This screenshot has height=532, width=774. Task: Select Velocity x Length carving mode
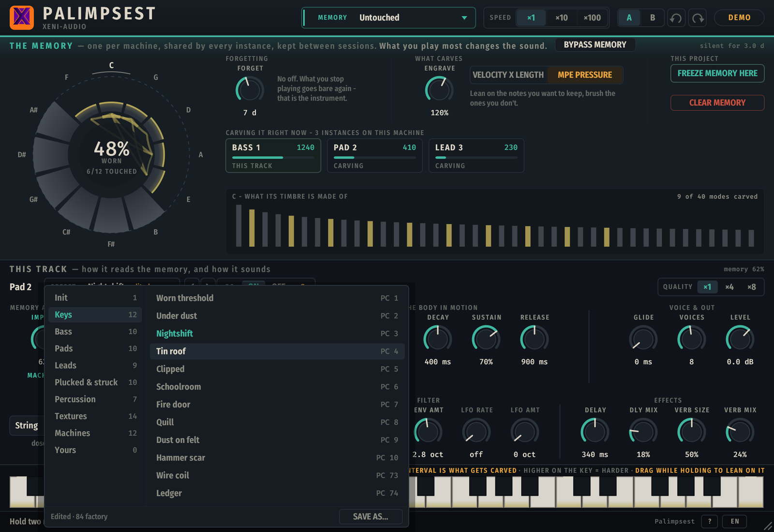(508, 75)
